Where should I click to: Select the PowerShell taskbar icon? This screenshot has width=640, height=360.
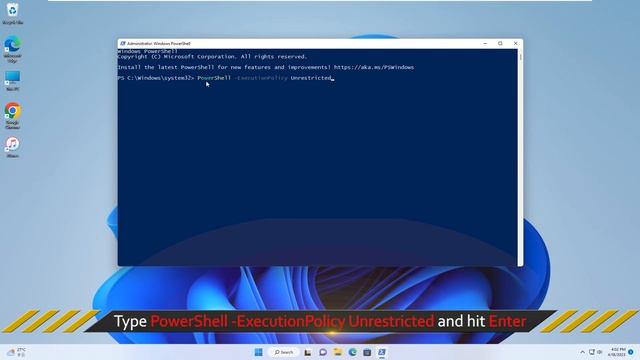(x=382, y=352)
